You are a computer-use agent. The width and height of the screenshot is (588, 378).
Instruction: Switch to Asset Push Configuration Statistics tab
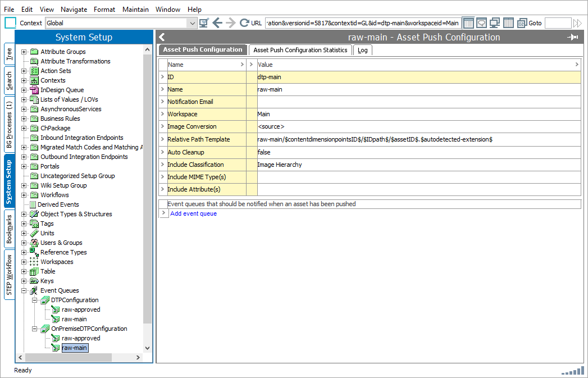point(300,50)
